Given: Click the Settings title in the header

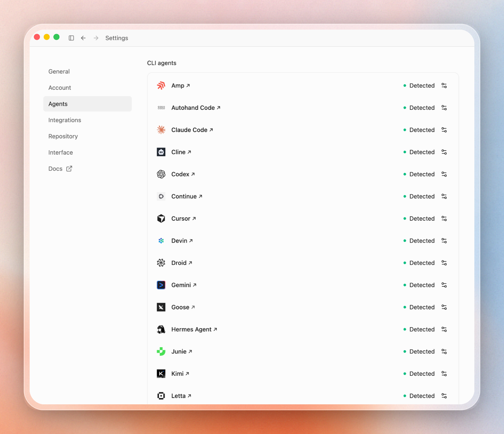Looking at the screenshot, I should click(x=117, y=38).
